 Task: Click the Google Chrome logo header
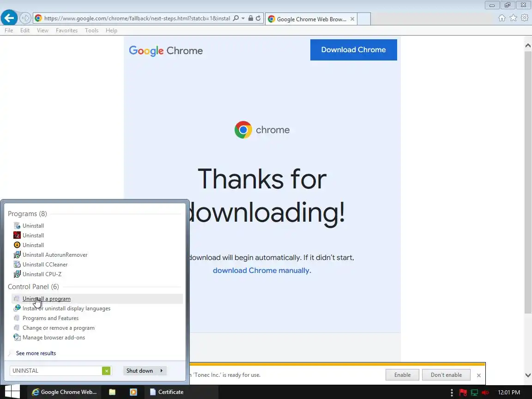tap(166, 50)
